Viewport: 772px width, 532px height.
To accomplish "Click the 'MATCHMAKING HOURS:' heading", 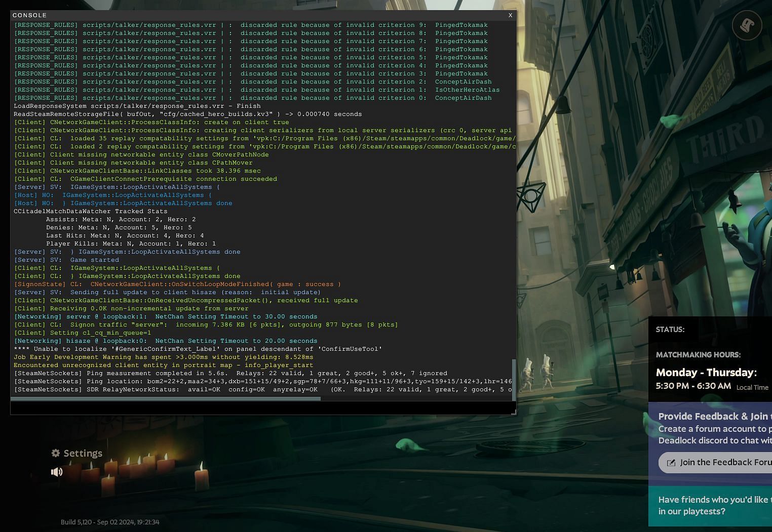I will (698, 355).
